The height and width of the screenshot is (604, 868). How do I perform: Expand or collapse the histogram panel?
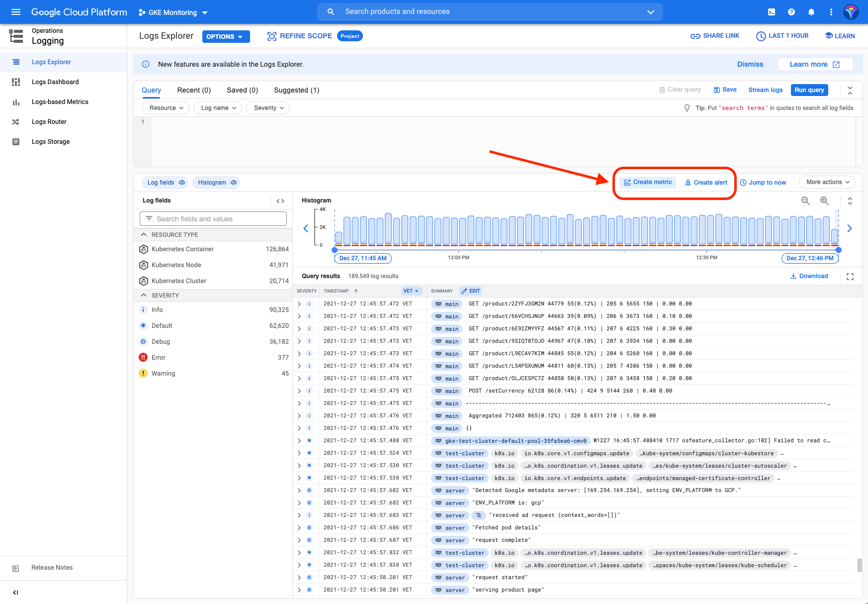850,201
